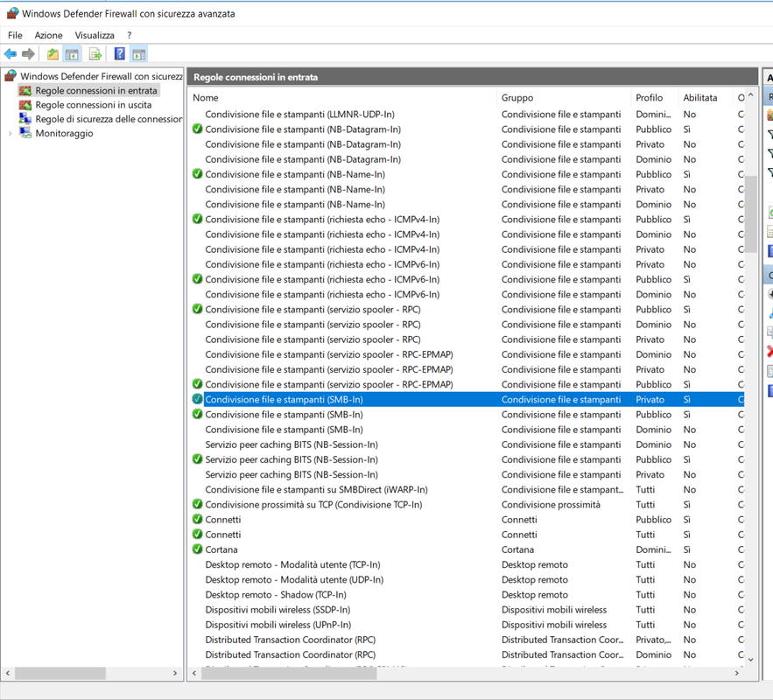Select Desktop remoto - Modalità utente (UDP-In)
This screenshot has width=773, height=700.
click(x=294, y=580)
